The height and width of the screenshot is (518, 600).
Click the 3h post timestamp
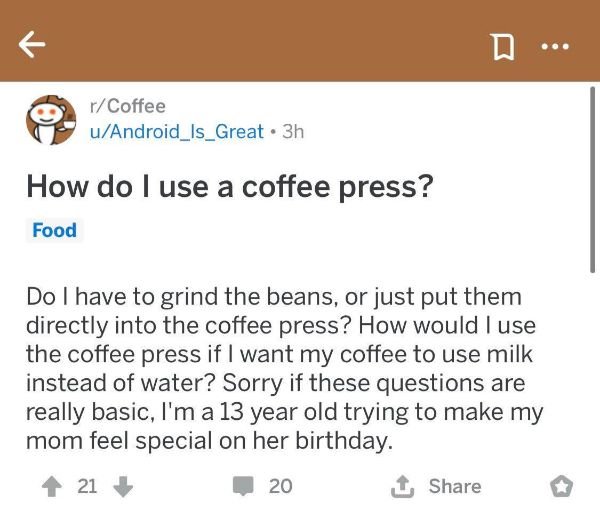[x=293, y=132]
